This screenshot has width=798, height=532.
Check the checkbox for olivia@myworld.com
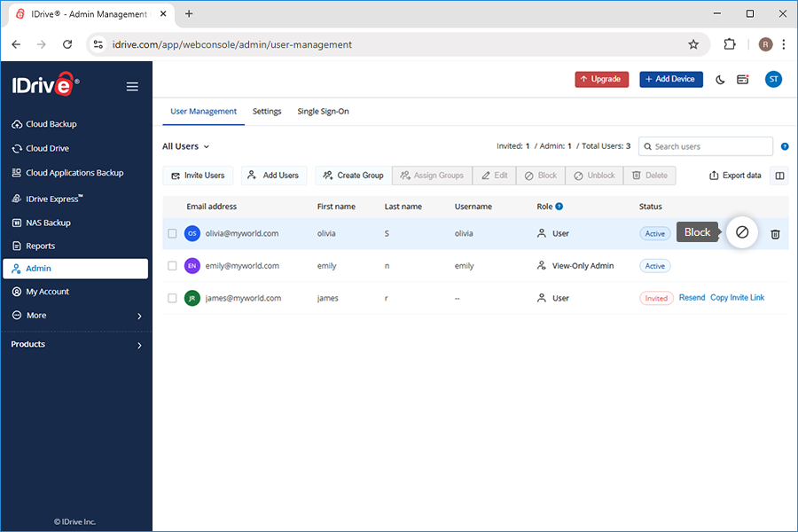tap(172, 234)
